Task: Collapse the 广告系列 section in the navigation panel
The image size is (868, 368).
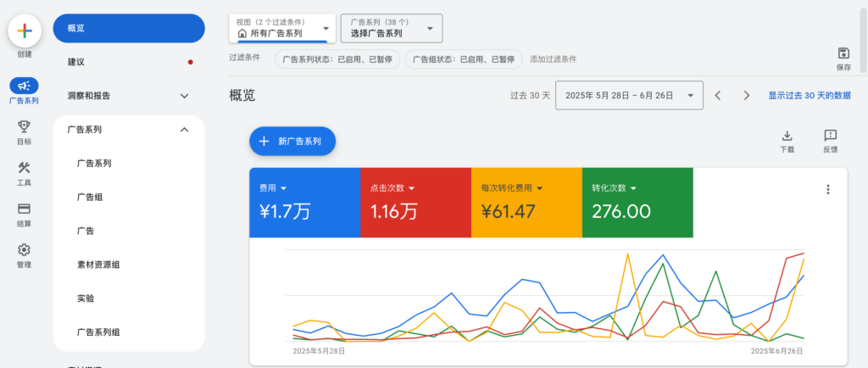Action: click(185, 130)
